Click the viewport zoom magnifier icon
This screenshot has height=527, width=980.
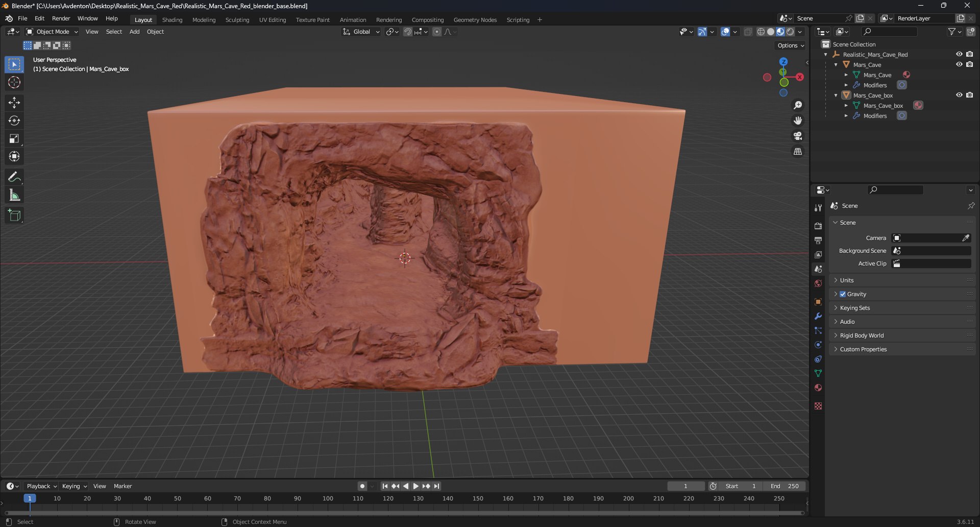(798, 105)
